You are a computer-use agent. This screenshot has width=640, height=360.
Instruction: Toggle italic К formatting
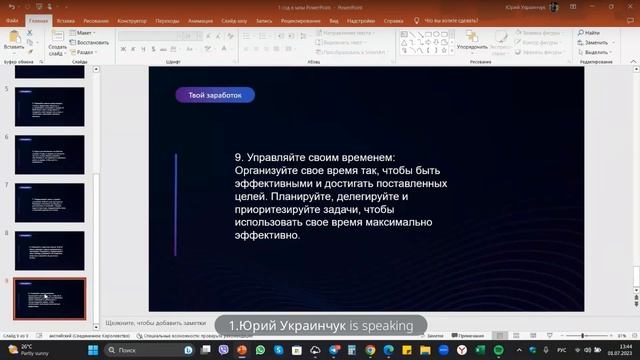point(133,49)
